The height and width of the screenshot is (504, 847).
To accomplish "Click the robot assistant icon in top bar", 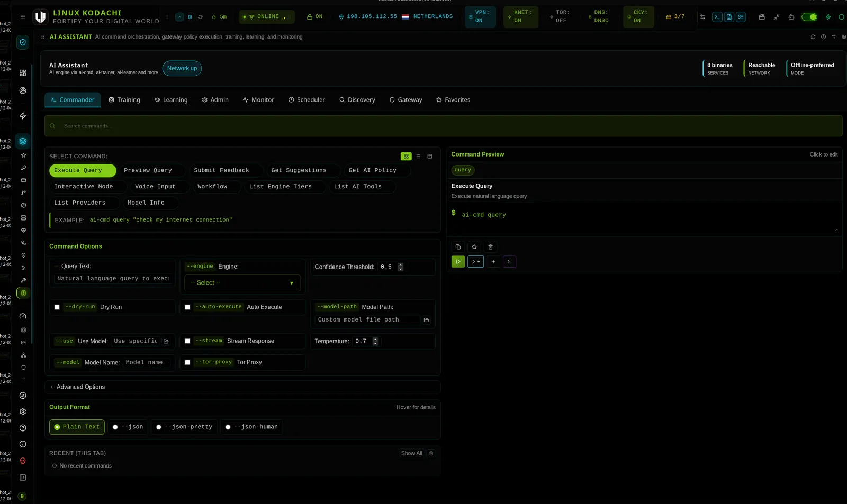I will [791, 17].
